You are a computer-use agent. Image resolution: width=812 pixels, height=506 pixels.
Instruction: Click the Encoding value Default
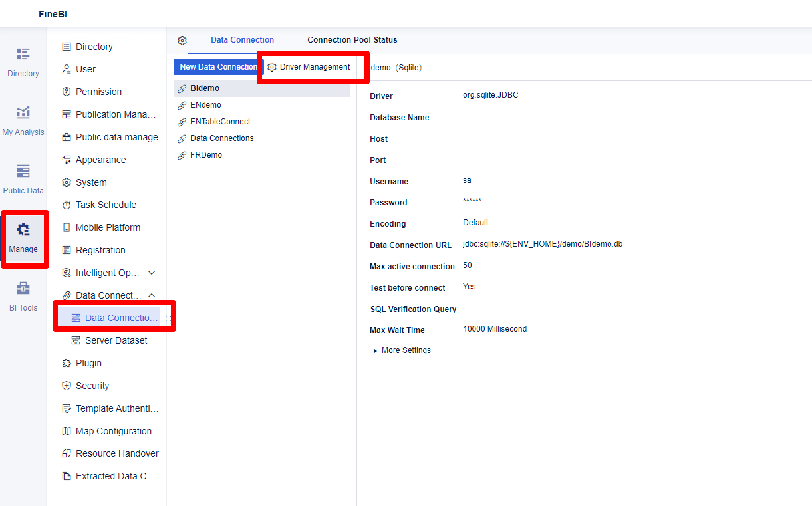[x=475, y=223]
